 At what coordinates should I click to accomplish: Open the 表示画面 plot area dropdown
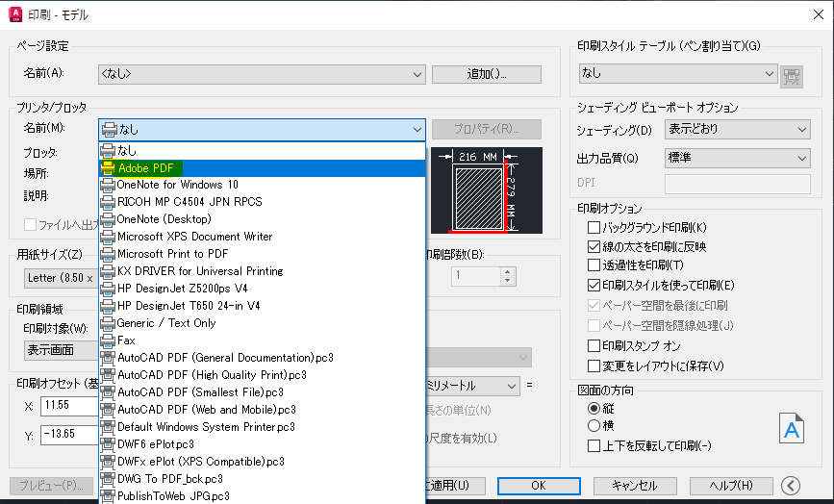pyautogui.click(x=62, y=350)
